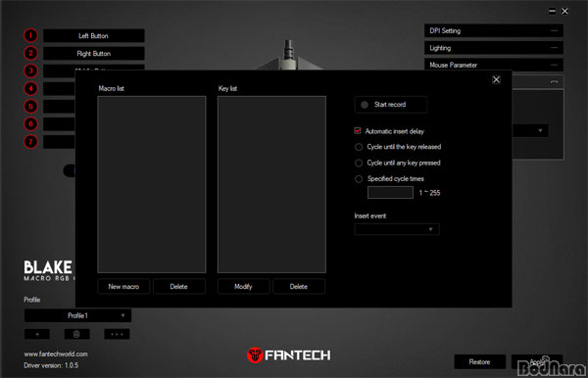Select mouse button number 1 icon

[x=30, y=35]
